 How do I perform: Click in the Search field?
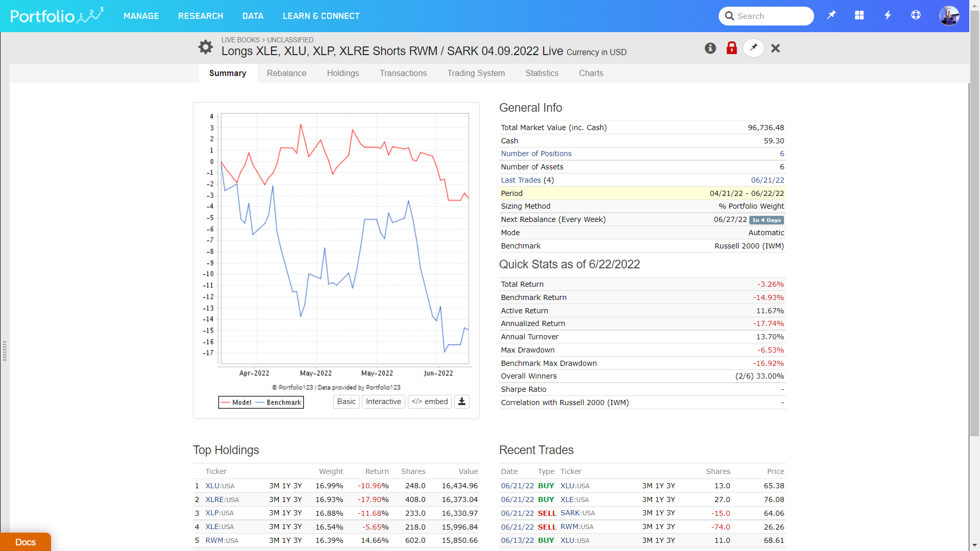pos(771,16)
